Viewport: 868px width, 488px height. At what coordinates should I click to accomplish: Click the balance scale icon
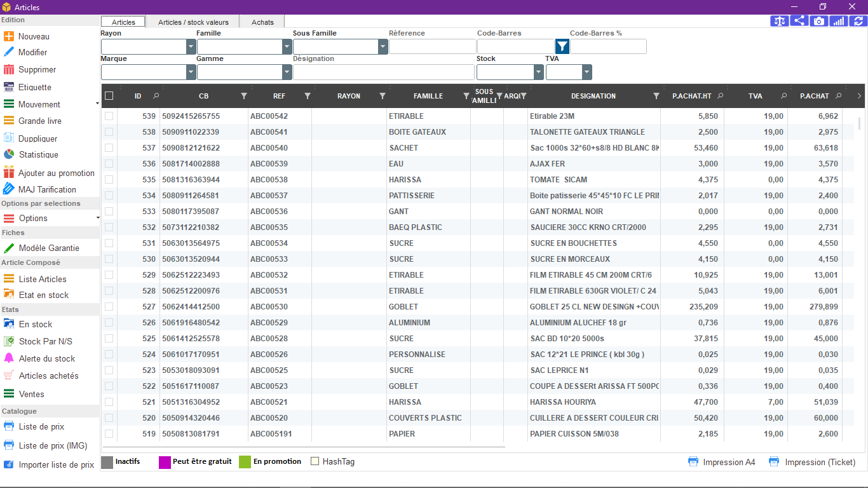(780, 21)
